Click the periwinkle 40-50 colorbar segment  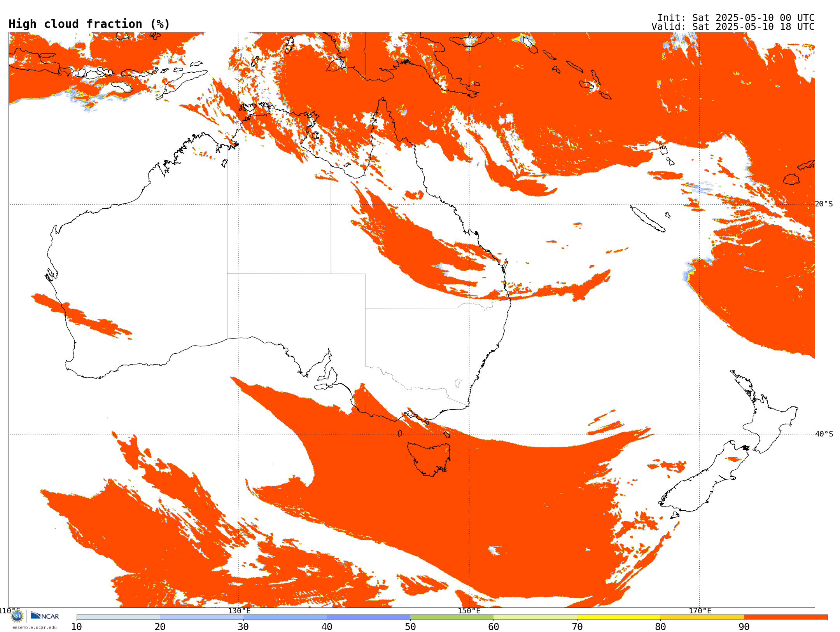[368, 617]
